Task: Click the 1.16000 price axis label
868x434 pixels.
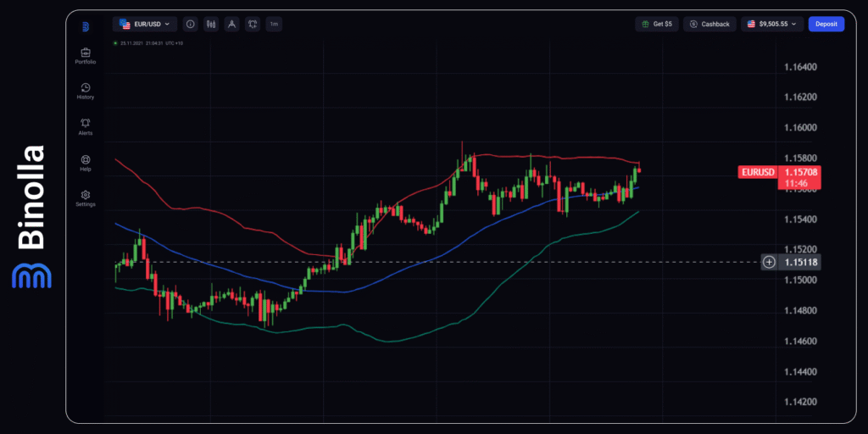Action: pyautogui.click(x=800, y=128)
